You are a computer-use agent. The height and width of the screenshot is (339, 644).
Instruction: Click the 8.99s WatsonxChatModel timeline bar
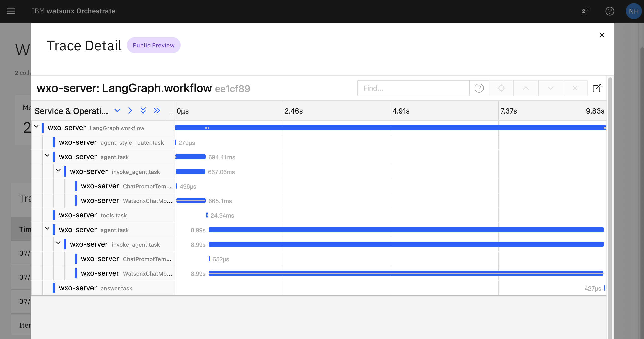[406, 273]
